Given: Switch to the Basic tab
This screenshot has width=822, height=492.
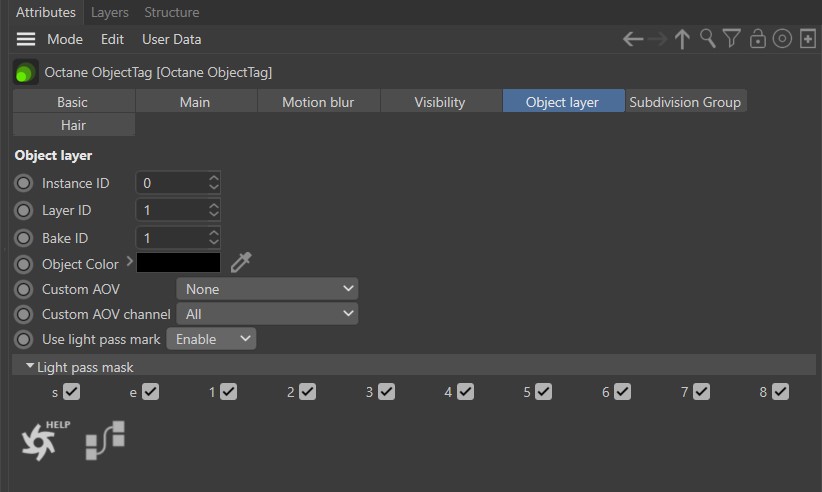Looking at the screenshot, I should pyautogui.click(x=74, y=101).
